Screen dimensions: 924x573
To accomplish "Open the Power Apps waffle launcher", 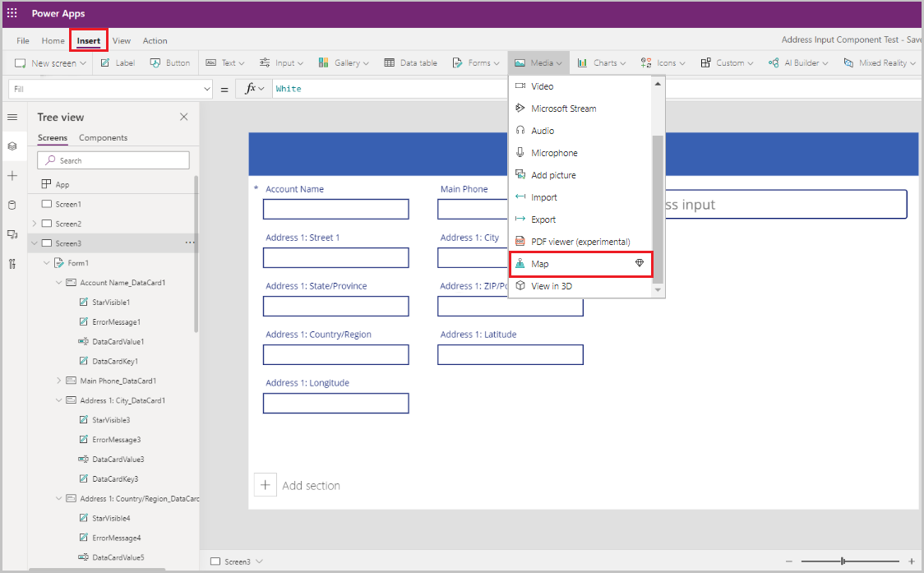I will pyautogui.click(x=12, y=13).
